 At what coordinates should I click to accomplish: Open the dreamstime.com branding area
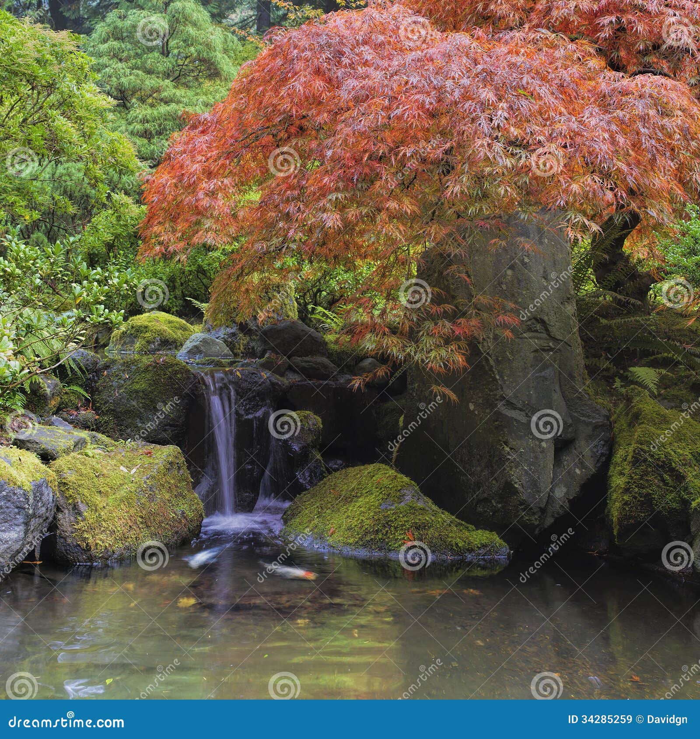pos(66,719)
